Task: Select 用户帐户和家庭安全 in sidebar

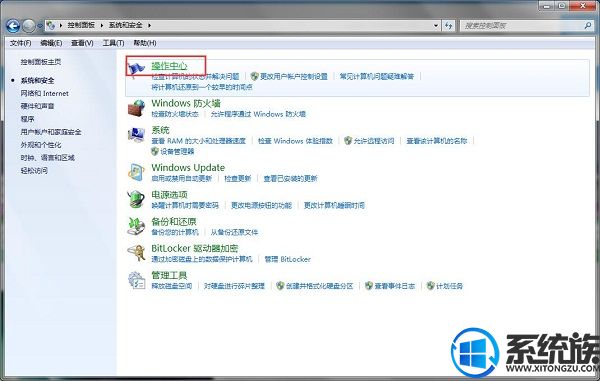Action: pyautogui.click(x=51, y=132)
